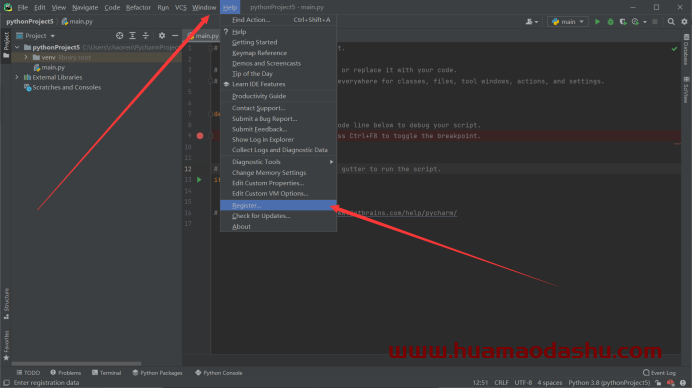The height and width of the screenshot is (388, 692).
Task: Click the jetbrains.com/help/pycharm link in editor
Action: (397, 213)
